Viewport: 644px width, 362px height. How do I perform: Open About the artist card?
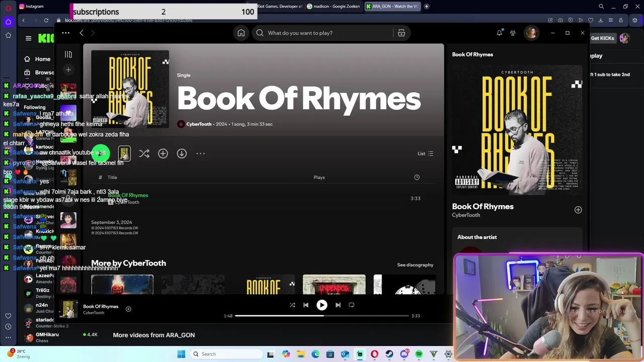coord(517,239)
